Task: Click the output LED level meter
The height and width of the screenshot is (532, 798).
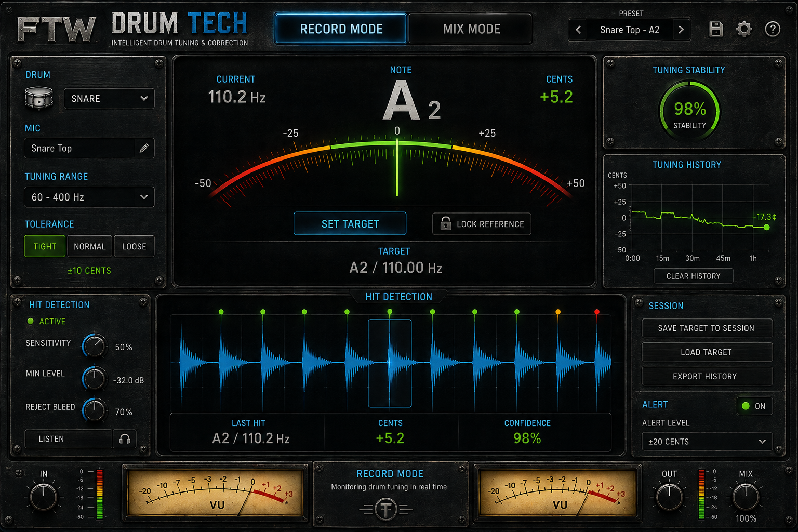Action: [701, 494]
